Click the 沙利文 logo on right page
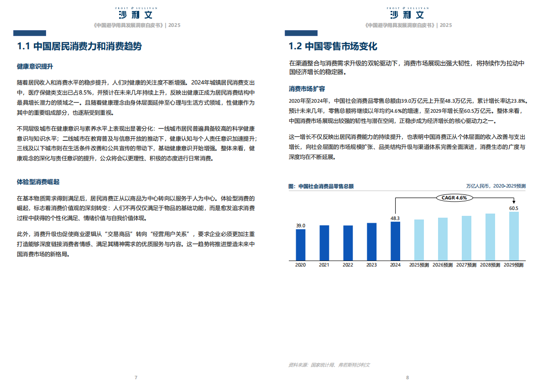Image resolution: width=543 pixels, height=392 pixels. 407,14
